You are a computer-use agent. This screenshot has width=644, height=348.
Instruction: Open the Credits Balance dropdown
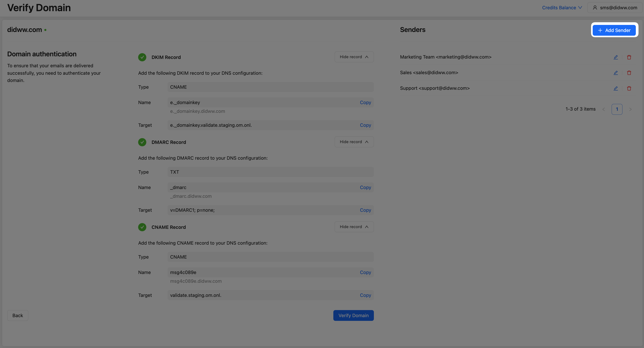[562, 7]
